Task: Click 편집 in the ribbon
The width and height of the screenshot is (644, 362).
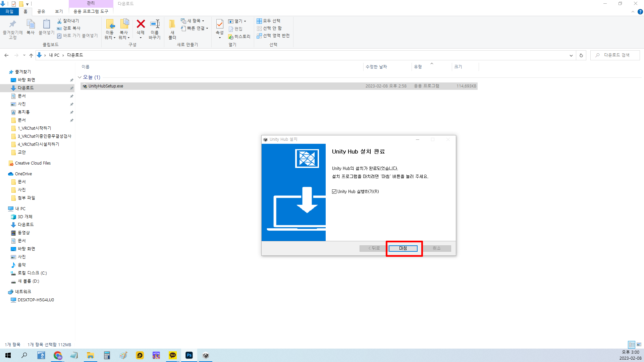Action: click(x=235, y=29)
